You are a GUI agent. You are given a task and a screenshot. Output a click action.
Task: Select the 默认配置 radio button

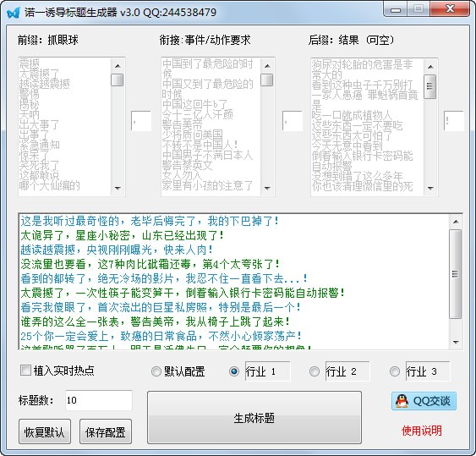click(156, 371)
